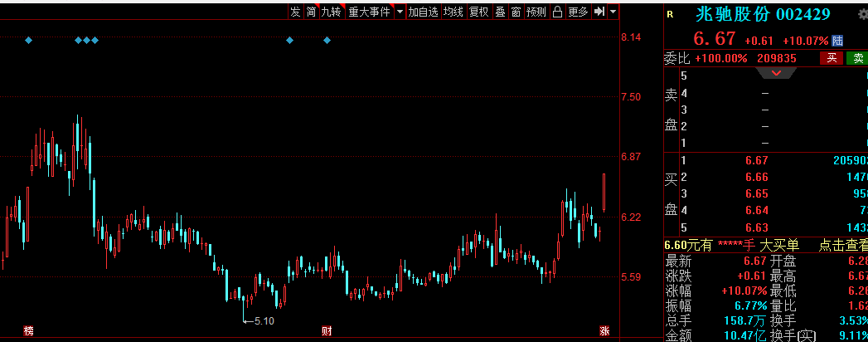868x342 pixels.
Task: Click the padlock lock icon
Action: (x=557, y=12)
